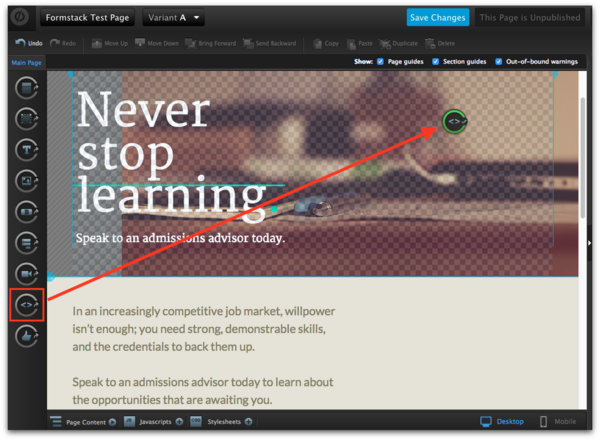Click the Formstack Test Page title button

[88, 18]
